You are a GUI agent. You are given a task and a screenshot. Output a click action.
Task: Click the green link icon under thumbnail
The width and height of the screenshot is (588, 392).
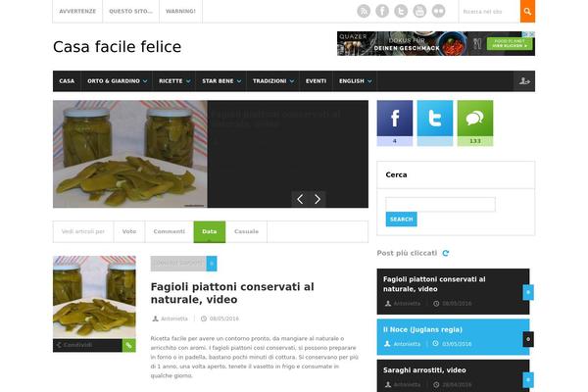[x=128, y=346]
